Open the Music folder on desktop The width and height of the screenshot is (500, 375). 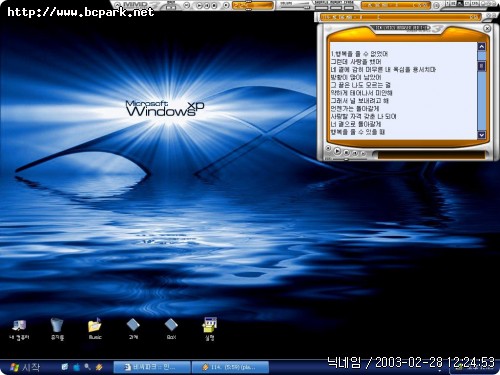tap(95, 329)
